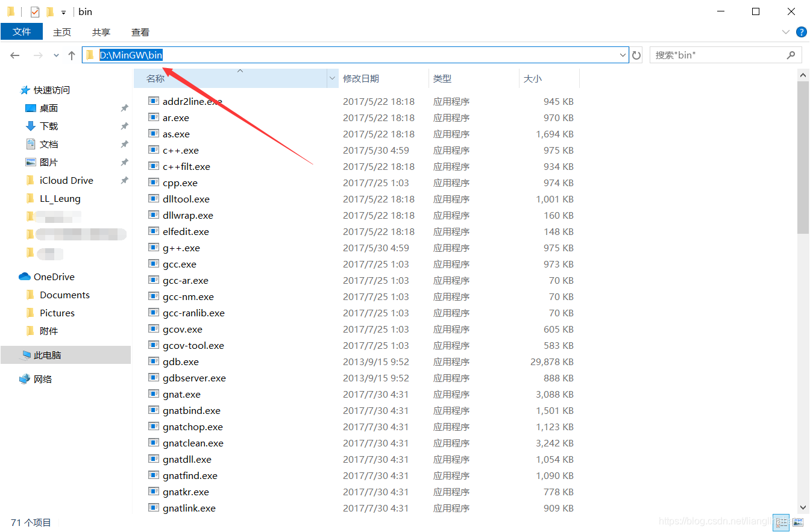Image resolution: width=810 pixels, height=532 pixels.
Task: Select 网络 in the navigation pane
Action: (x=43, y=379)
